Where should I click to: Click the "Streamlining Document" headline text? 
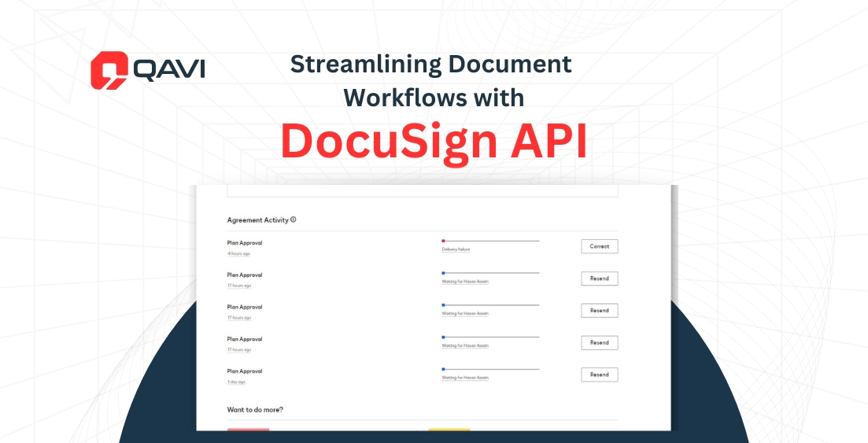(430, 65)
